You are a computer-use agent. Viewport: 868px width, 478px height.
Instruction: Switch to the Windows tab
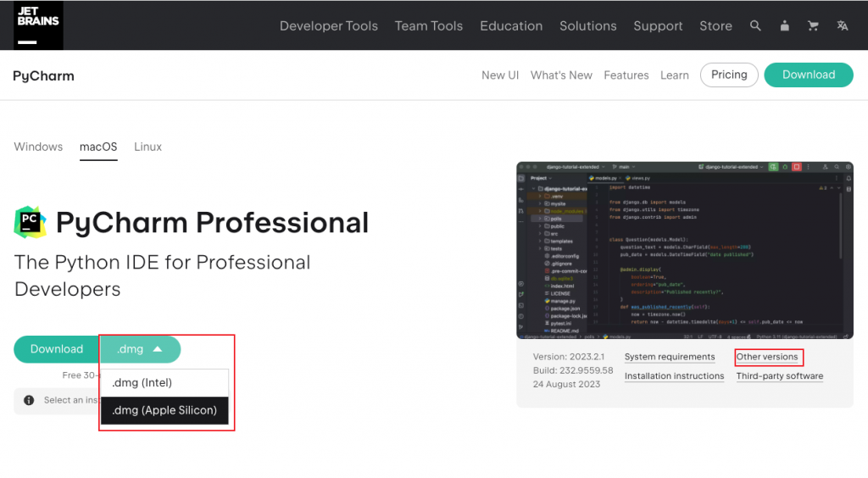click(38, 147)
